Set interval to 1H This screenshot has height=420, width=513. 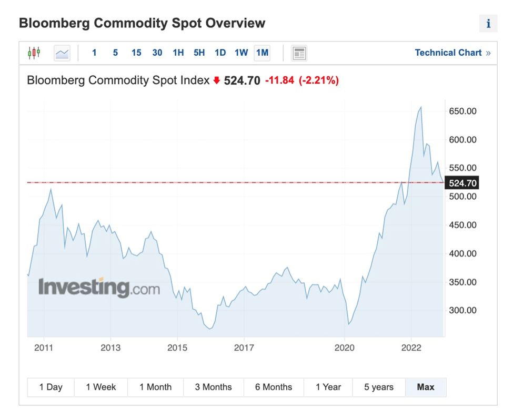coord(178,53)
